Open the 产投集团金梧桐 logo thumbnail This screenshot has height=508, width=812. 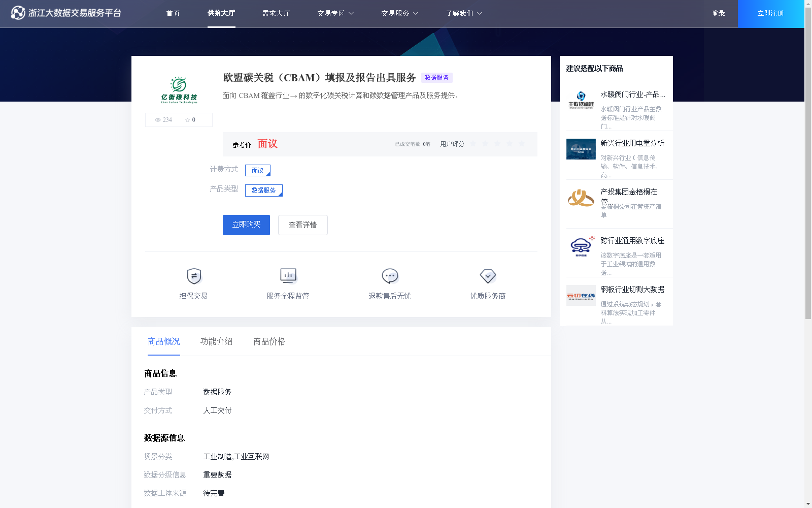tap(581, 198)
